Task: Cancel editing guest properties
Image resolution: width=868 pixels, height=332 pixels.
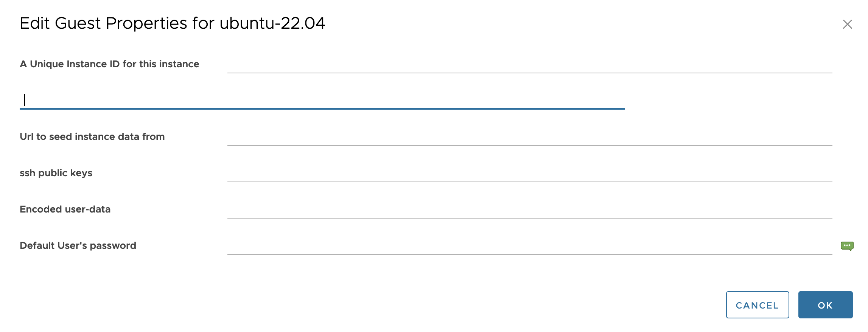Action: [x=757, y=305]
